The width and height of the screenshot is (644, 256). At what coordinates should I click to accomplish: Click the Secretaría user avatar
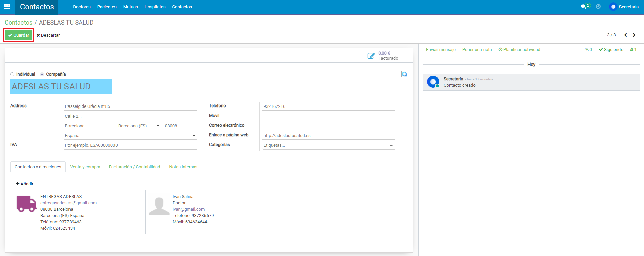coord(613,7)
